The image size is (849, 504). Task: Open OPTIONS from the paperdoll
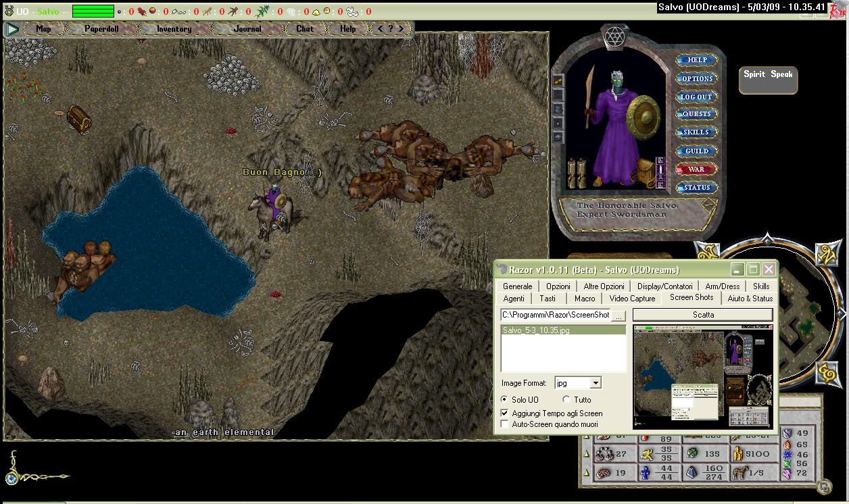(697, 78)
